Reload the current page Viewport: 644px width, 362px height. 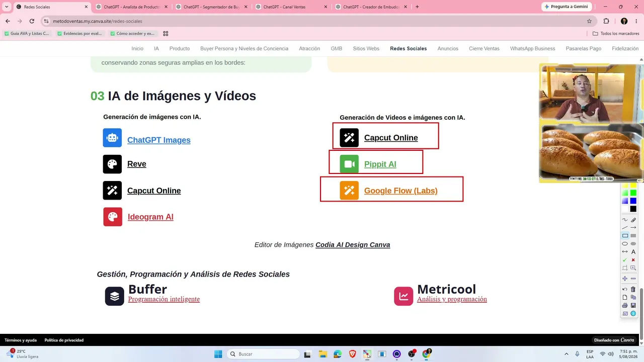pos(32,21)
